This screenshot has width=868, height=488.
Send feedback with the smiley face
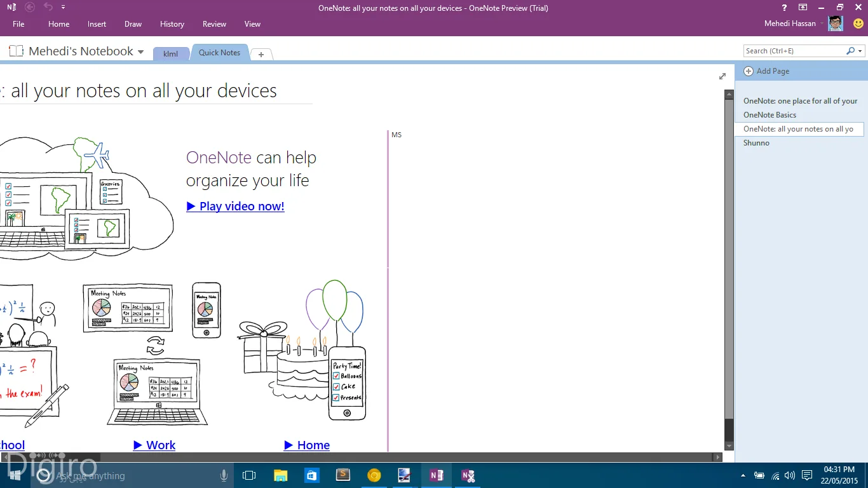[858, 24]
